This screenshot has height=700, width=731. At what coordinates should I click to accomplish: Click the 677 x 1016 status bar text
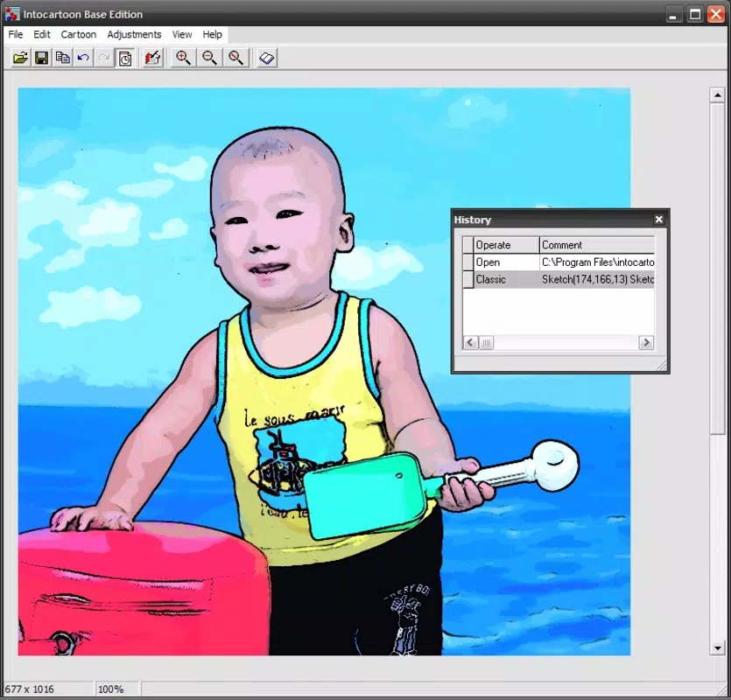point(30,689)
